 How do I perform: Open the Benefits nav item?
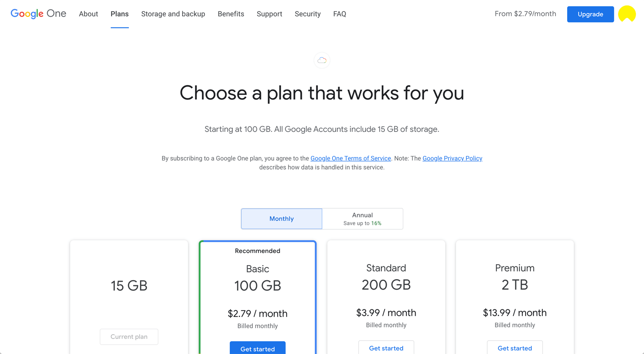click(x=231, y=14)
